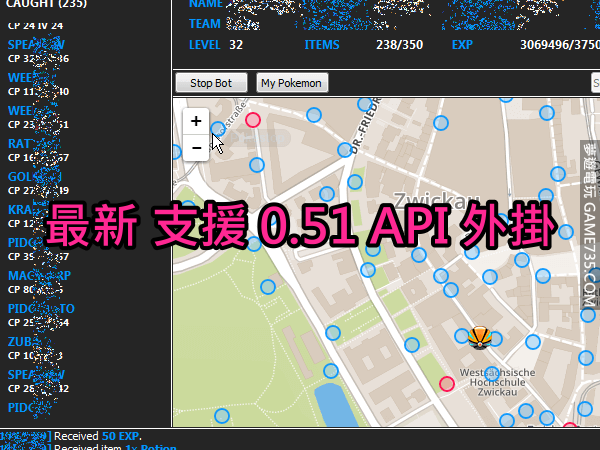Viewport: 600px width, 450px height.
Task: Click the Zwickau city label on map
Action: tap(437, 200)
